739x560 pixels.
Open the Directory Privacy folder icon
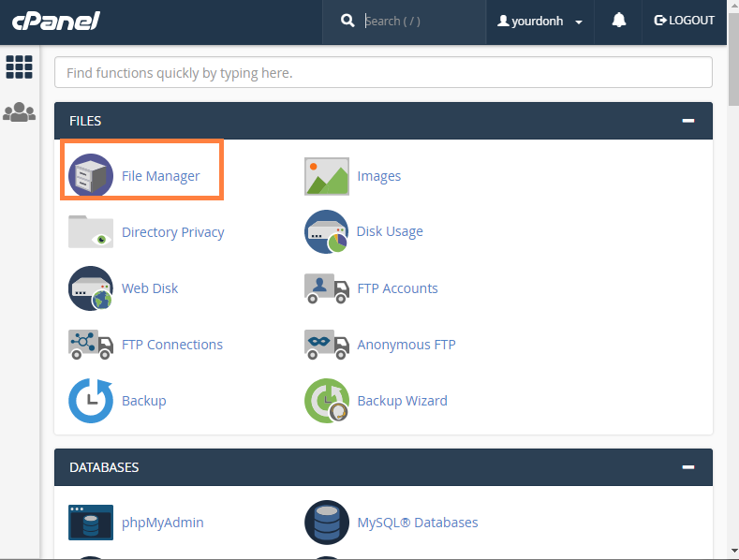coord(91,231)
